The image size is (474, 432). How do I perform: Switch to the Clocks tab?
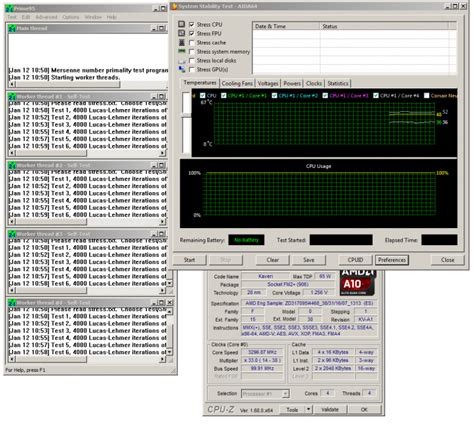(x=314, y=84)
